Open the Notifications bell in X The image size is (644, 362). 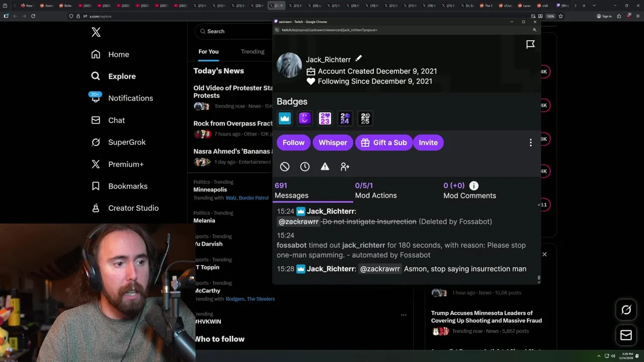(96, 98)
